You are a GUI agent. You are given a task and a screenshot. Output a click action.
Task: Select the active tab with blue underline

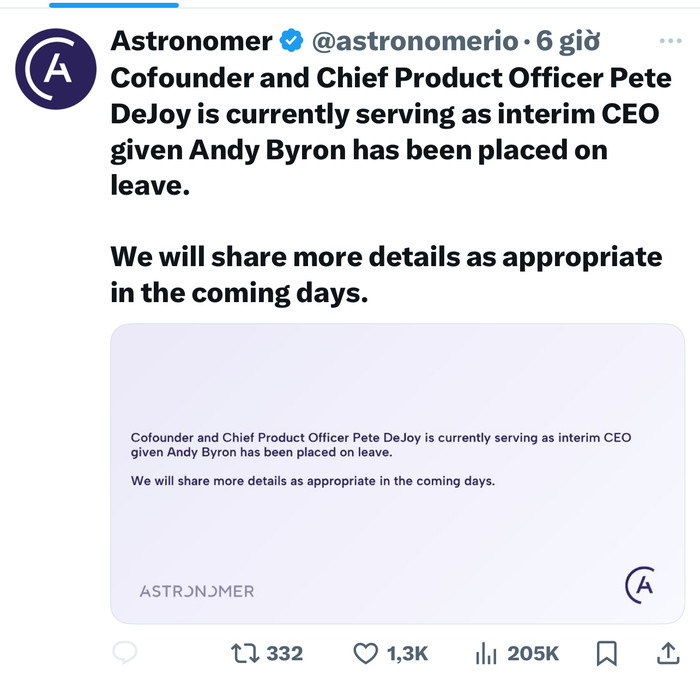coord(114,5)
